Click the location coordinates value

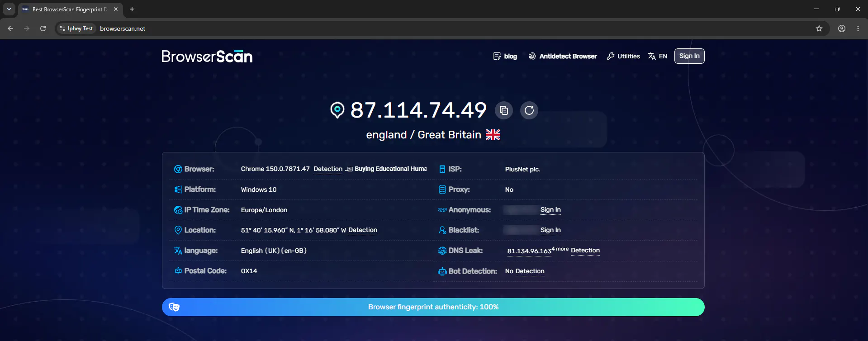click(294, 230)
